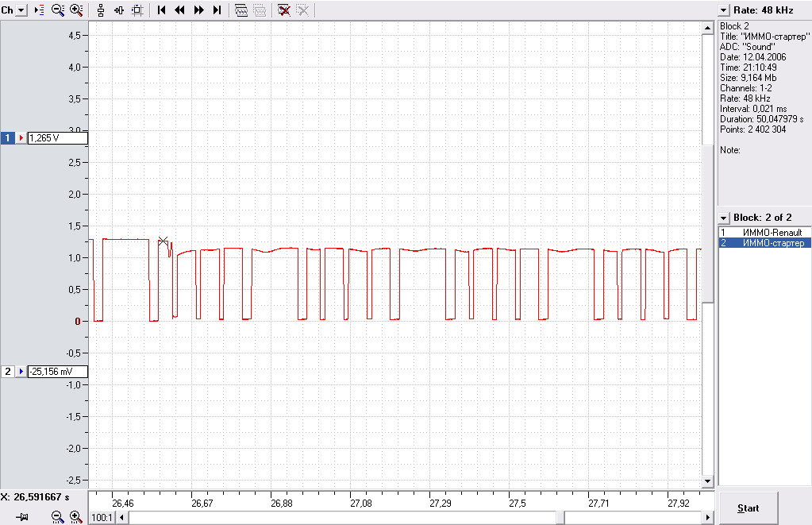Click channel 1 red arrow marker
Image resolution: width=812 pixels, height=525 pixels.
pos(21,138)
